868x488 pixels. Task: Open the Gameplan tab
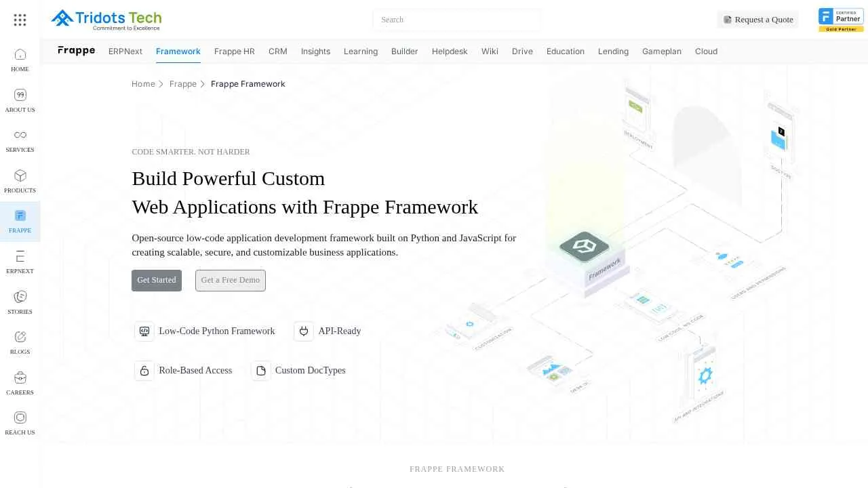click(x=662, y=52)
